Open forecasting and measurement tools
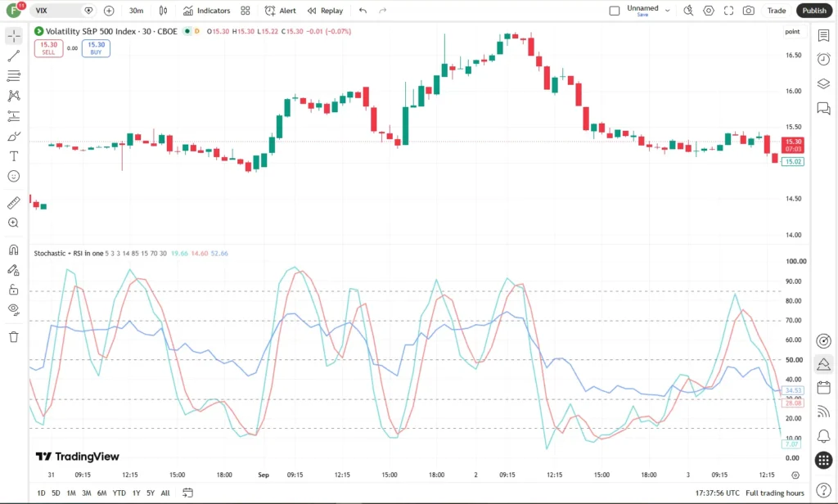 pos(14,116)
